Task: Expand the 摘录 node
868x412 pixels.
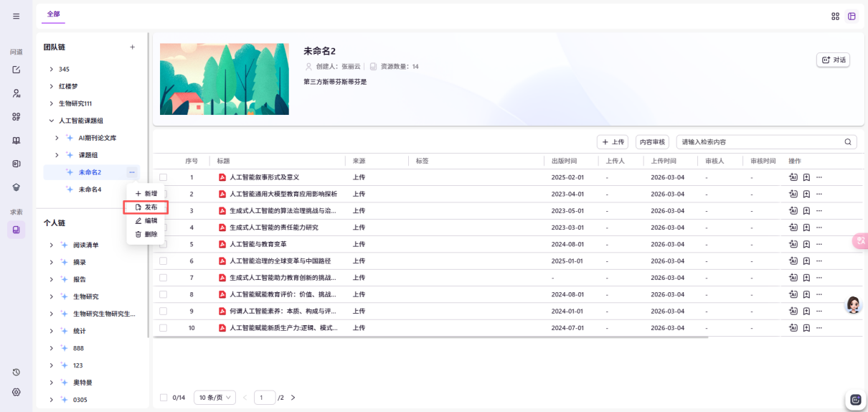Action: [x=51, y=262]
